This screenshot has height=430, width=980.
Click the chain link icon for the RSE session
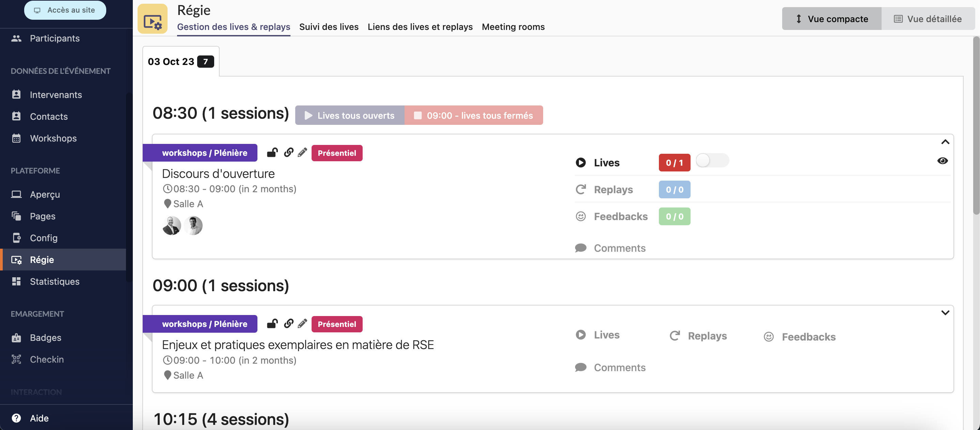[289, 324]
